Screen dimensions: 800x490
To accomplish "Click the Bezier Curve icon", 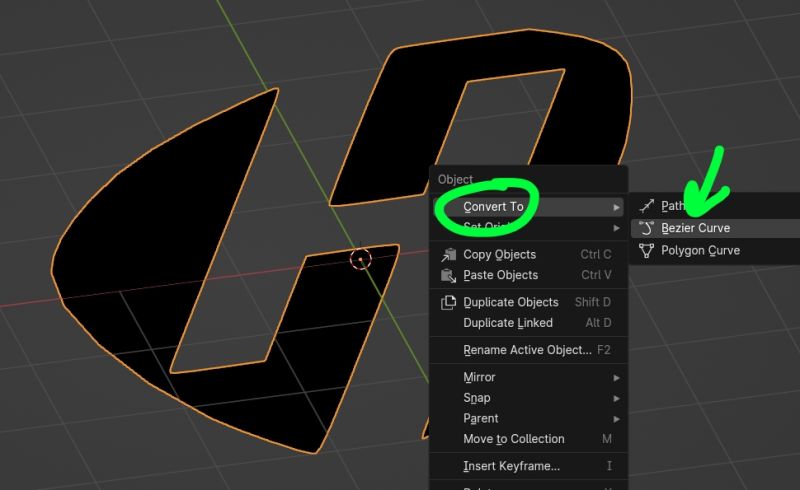I will point(646,228).
